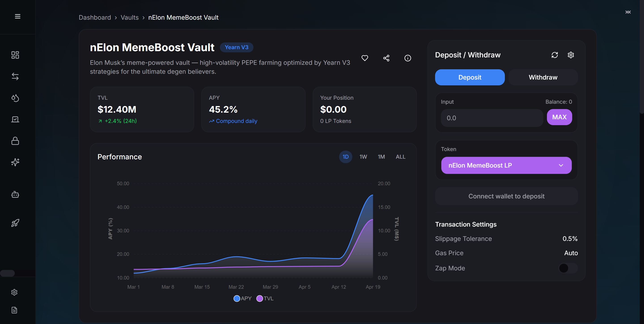Open the hamburger menu at top left
This screenshot has width=644, height=324.
pyautogui.click(x=18, y=16)
